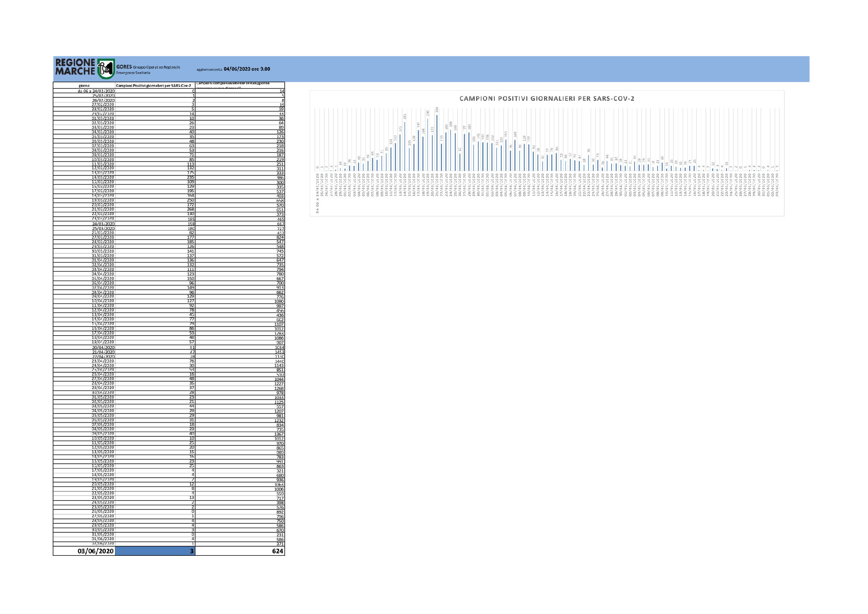Click tested value 1107 in the 15/04/2020 row
The image size is (868, 614).
point(279,324)
